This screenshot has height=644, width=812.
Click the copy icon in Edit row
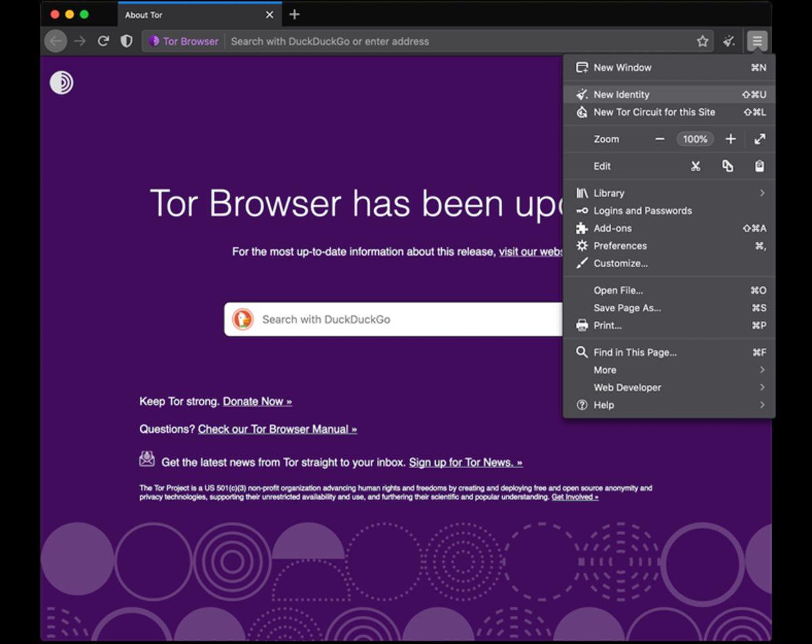(x=728, y=166)
